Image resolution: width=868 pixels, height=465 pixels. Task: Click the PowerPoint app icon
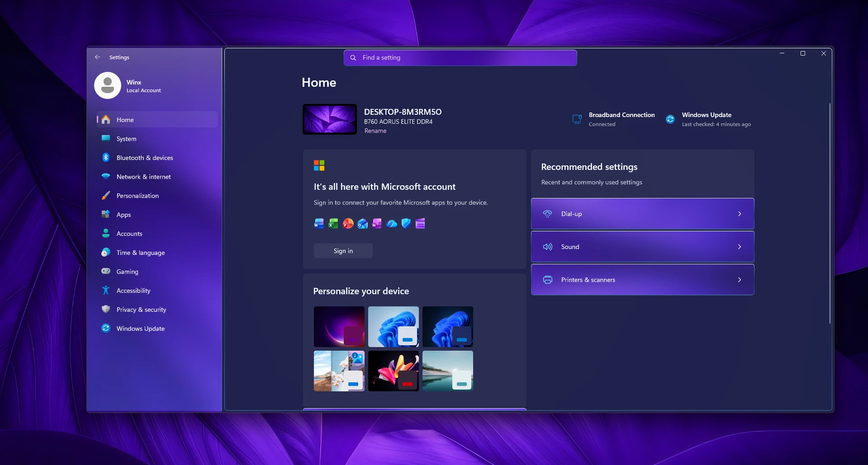(x=348, y=223)
